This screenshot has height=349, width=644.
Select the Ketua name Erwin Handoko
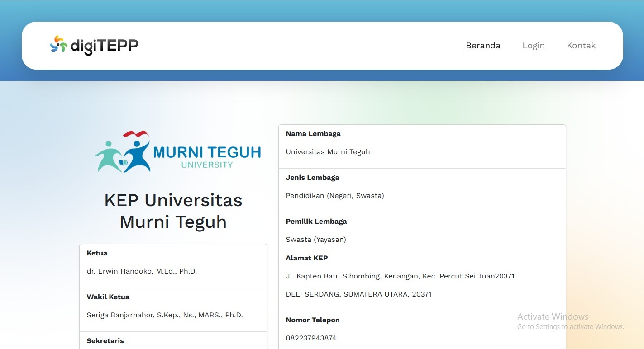pos(142,271)
